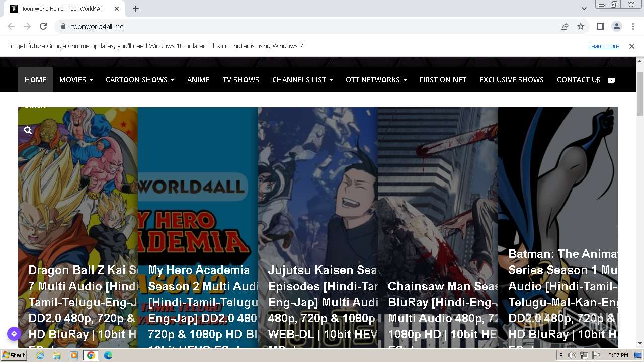Viewport: 644px width, 362px height.
Task: Open the Chrome profile avatar
Action: click(617, 26)
